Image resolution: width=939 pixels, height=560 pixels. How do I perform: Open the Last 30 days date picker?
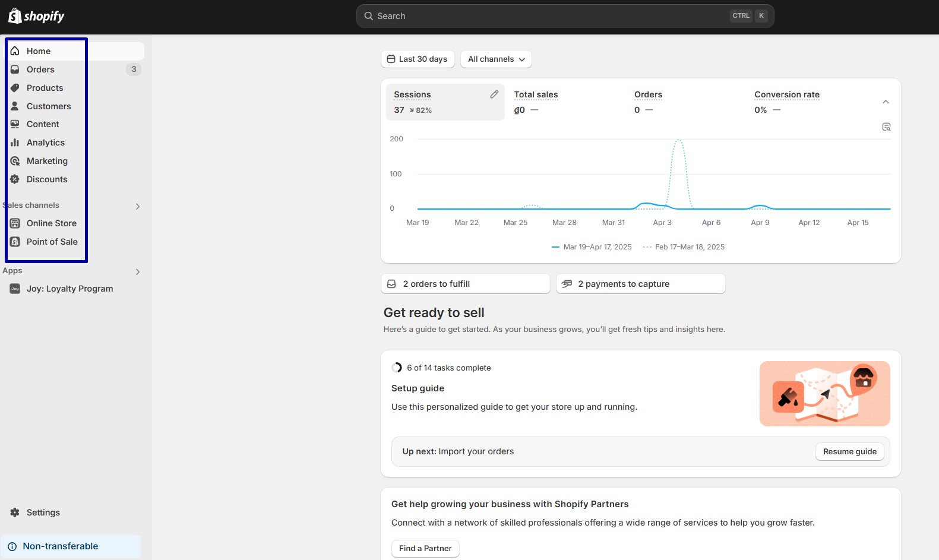[418, 59]
